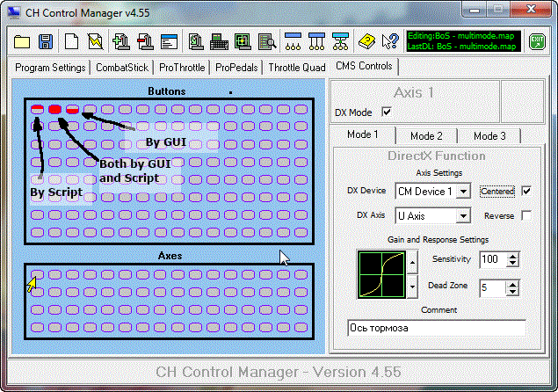The width and height of the screenshot is (558, 392).
Task: Select the fully red second CMS button
Action: pyautogui.click(x=54, y=109)
